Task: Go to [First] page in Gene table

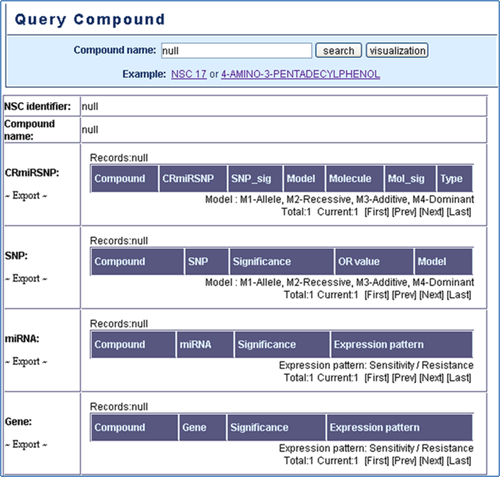Action: [377, 461]
